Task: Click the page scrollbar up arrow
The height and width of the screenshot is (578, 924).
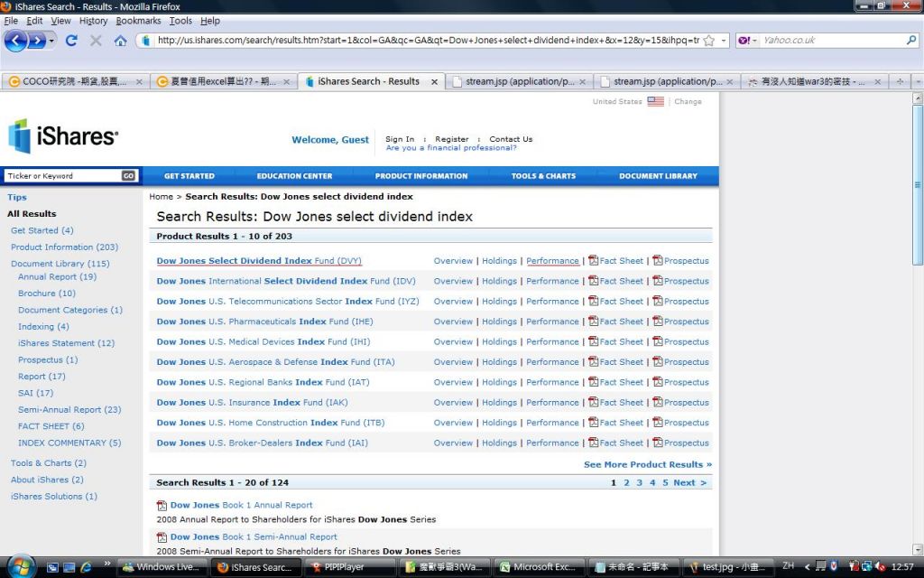Action: click(x=918, y=98)
